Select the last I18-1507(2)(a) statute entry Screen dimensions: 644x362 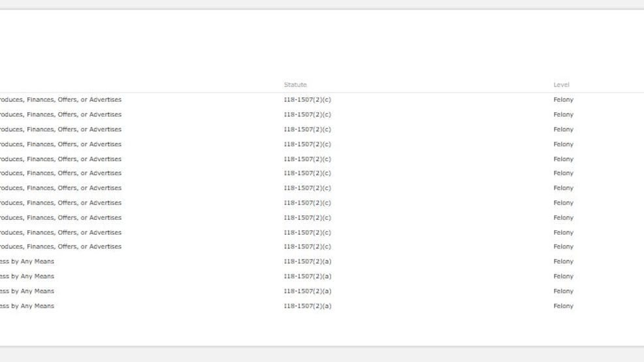[307, 306]
